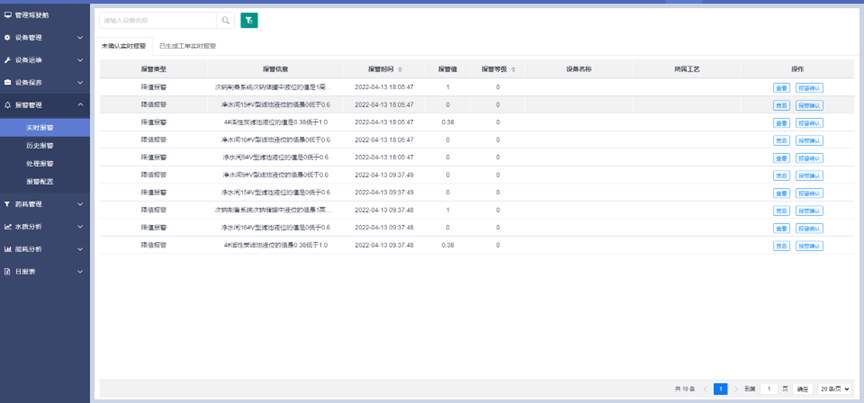
Task: Click 查看 for 4#活性炭滤池 09:37:48 alarm
Action: (781, 246)
